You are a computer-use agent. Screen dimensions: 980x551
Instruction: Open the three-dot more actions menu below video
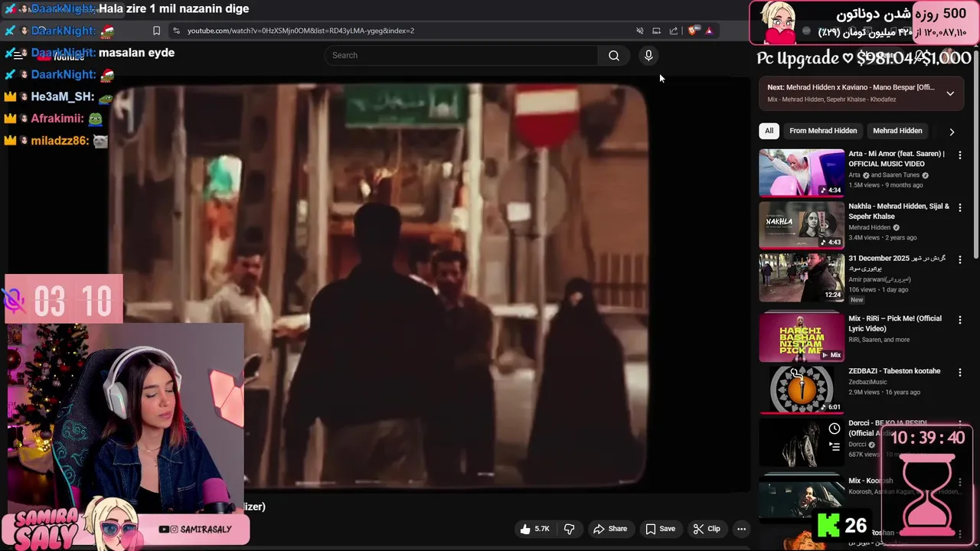(x=741, y=529)
